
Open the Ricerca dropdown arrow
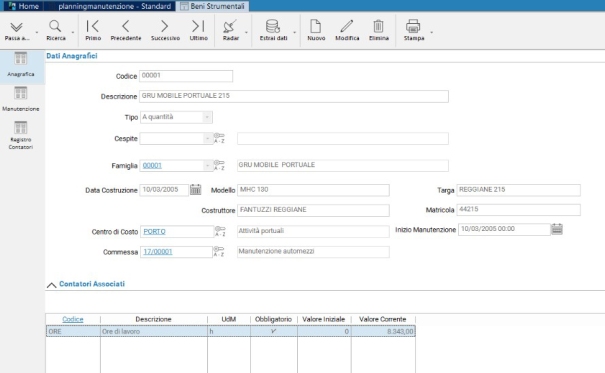(73, 32)
